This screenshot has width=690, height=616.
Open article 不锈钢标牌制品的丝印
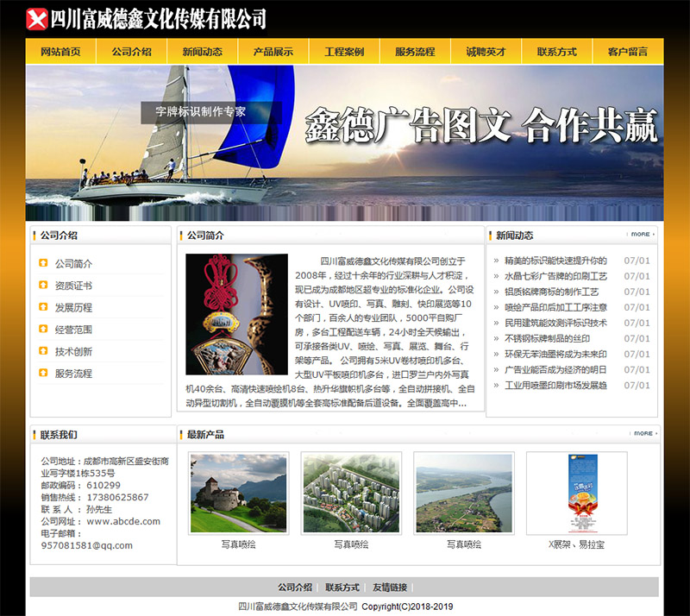pyautogui.click(x=547, y=339)
